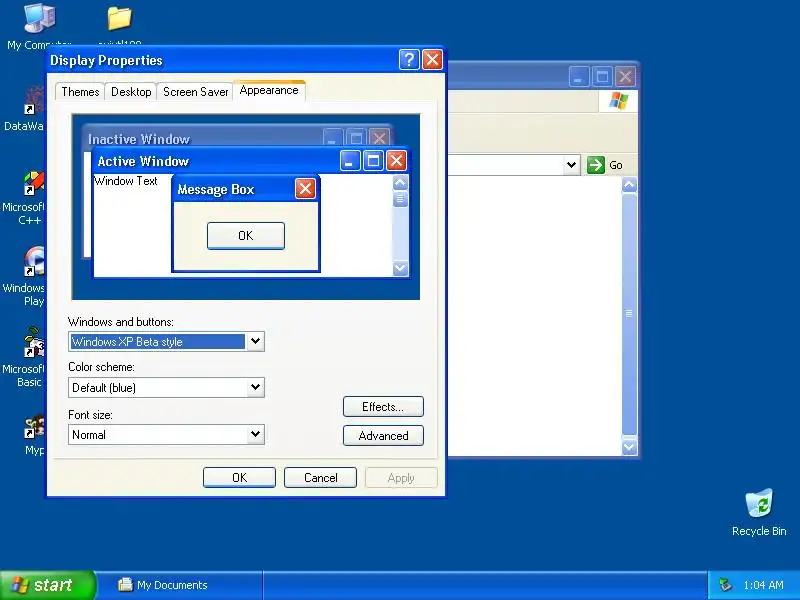Click the preview Active Window minimize icon

tap(350, 161)
